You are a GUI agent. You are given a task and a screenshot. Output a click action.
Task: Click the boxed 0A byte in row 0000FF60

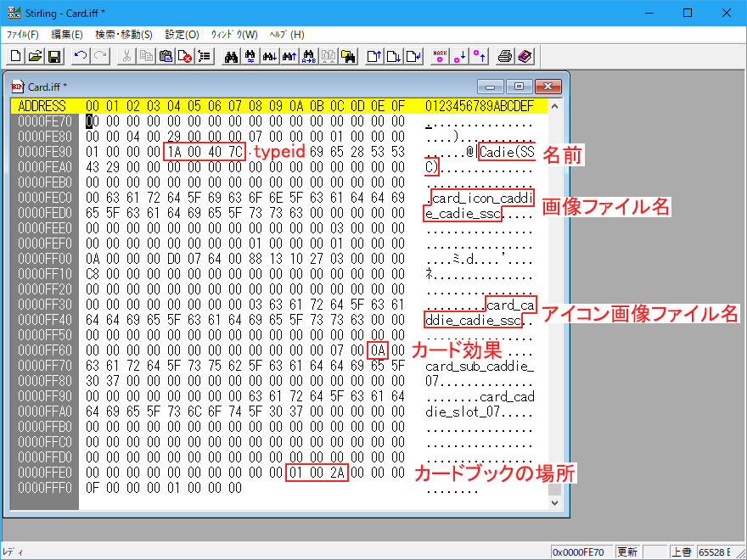pos(378,350)
